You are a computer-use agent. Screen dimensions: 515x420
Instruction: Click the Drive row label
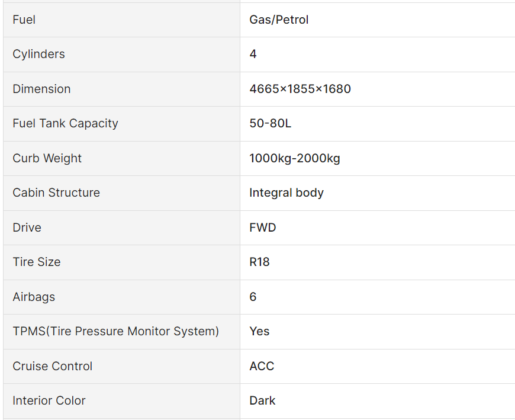click(x=27, y=228)
